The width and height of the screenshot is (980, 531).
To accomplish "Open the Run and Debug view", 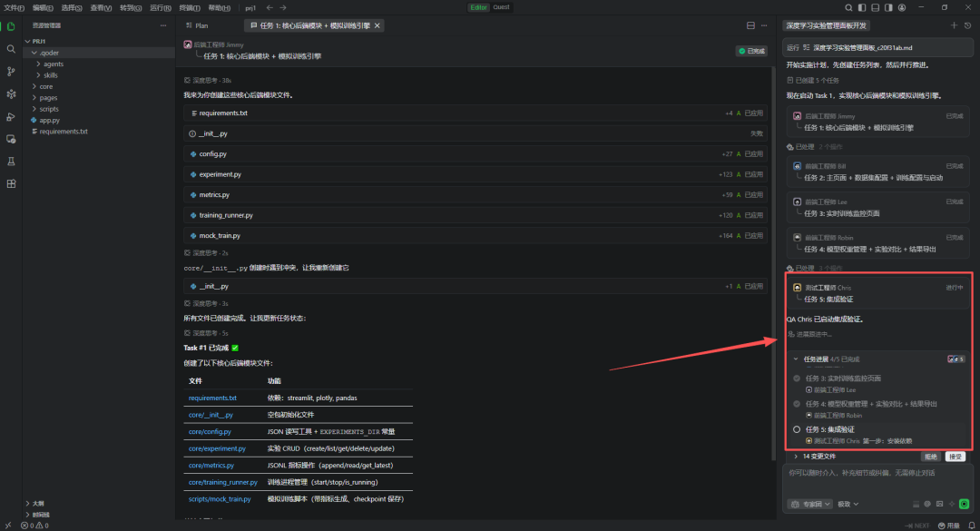I will point(11,117).
